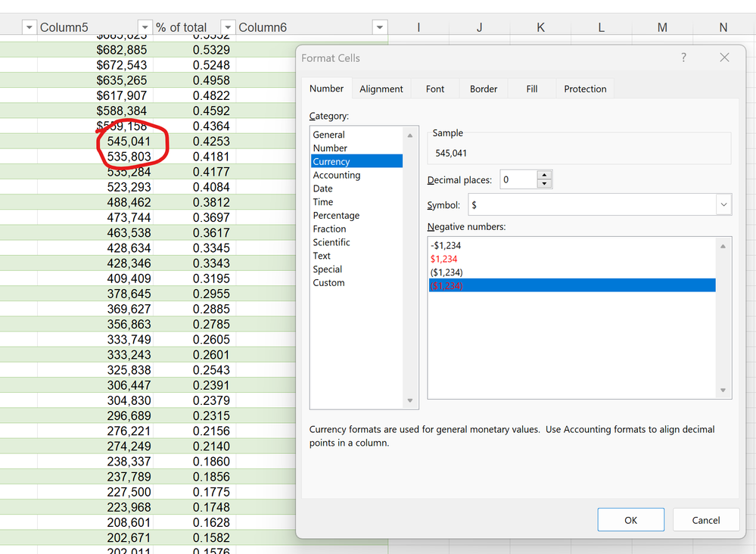Increase decimal places with up arrow
Image resolution: width=756 pixels, height=554 pixels.
coord(544,175)
